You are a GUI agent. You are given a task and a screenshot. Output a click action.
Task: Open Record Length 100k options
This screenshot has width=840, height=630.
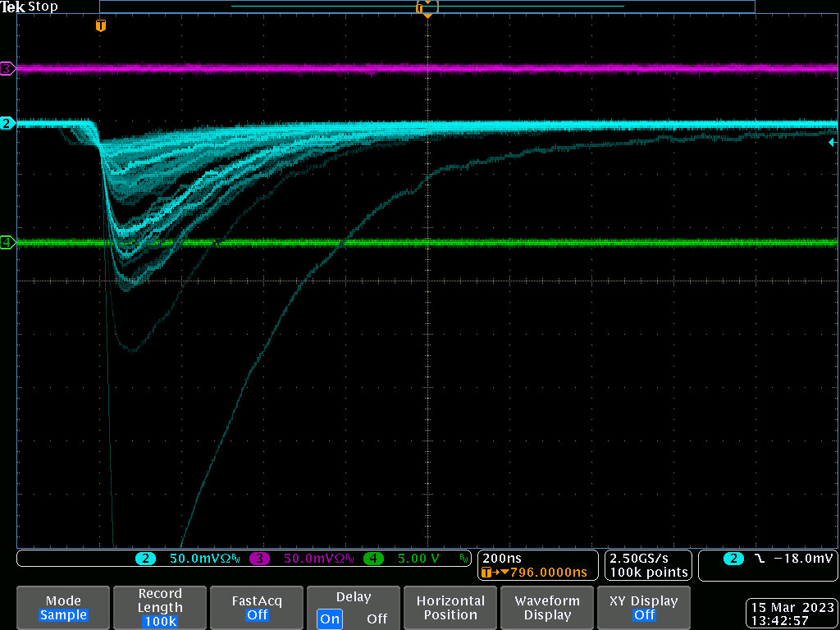tap(160, 608)
